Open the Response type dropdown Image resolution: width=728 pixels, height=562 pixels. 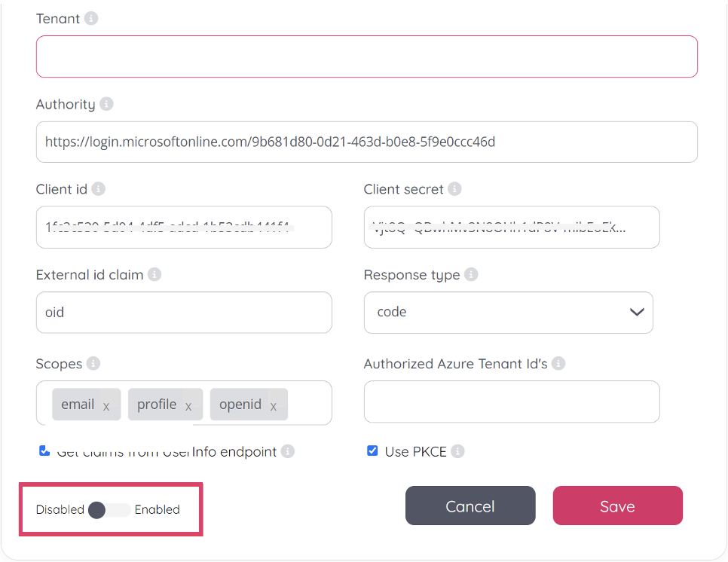(x=508, y=312)
